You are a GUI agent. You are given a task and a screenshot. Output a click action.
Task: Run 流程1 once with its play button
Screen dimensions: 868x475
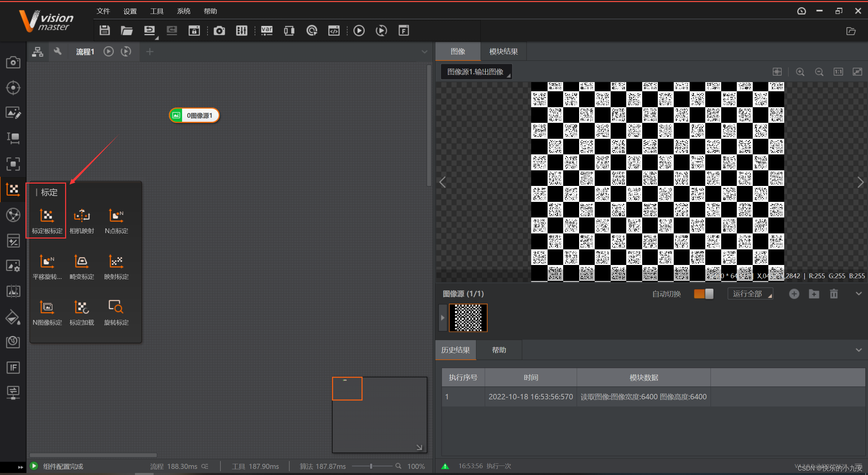108,52
